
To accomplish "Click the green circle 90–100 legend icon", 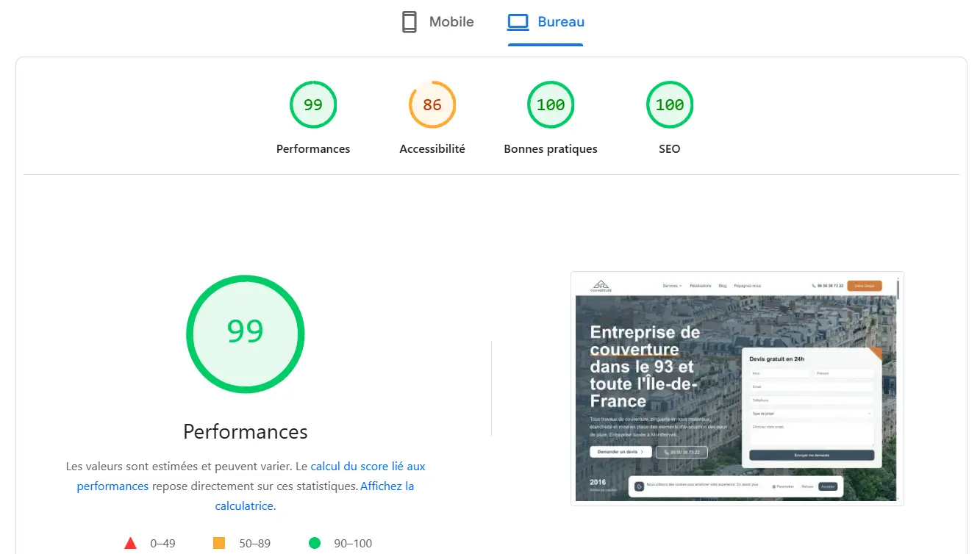I will click(315, 543).
